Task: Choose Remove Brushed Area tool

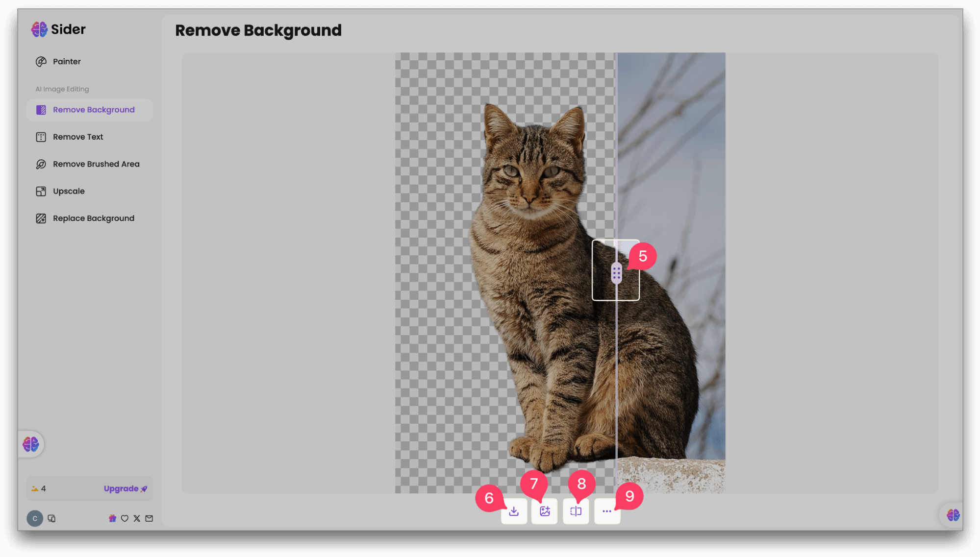Action: tap(96, 164)
